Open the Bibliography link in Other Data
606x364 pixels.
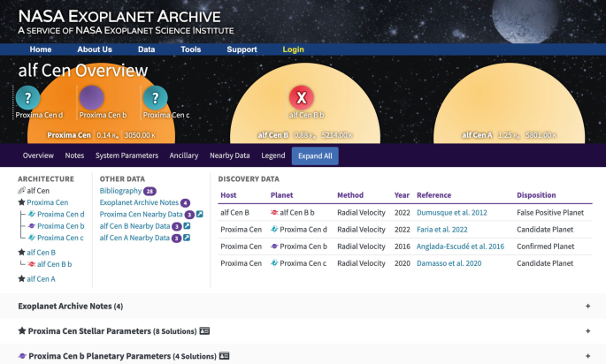tap(120, 191)
